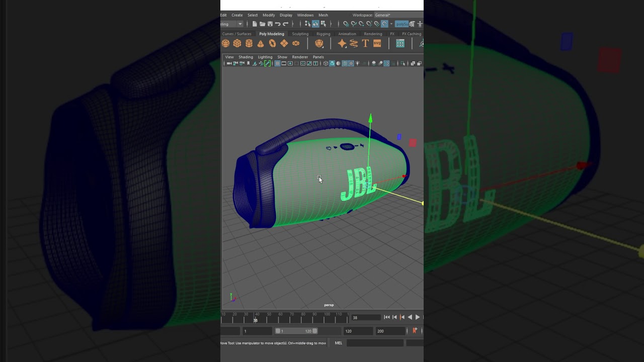Click the platonic solid shelf icon
Screen dimensions: 644x362
(x=319, y=44)
